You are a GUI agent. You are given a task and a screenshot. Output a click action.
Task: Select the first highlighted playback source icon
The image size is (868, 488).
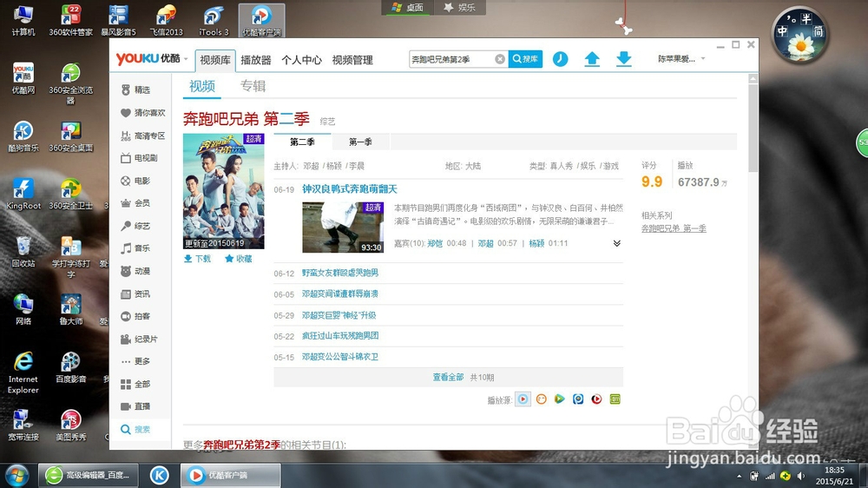pos(523,399)
